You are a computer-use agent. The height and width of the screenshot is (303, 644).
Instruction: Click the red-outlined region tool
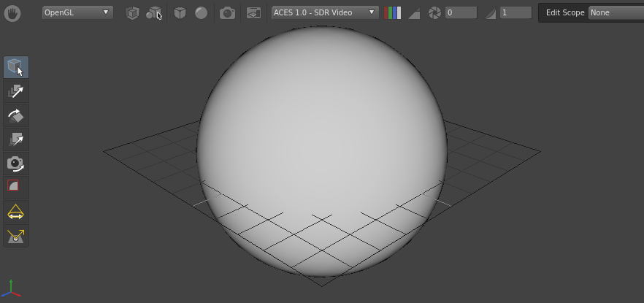coord(13,186)
